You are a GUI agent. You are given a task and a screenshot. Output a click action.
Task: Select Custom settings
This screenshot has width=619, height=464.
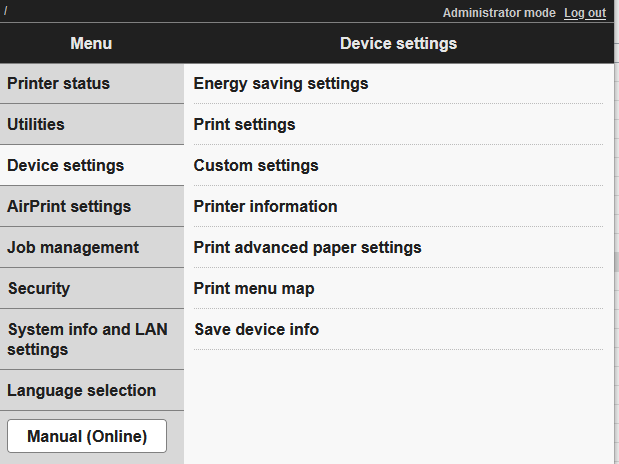pyautogui.click(x=256, y=165)
